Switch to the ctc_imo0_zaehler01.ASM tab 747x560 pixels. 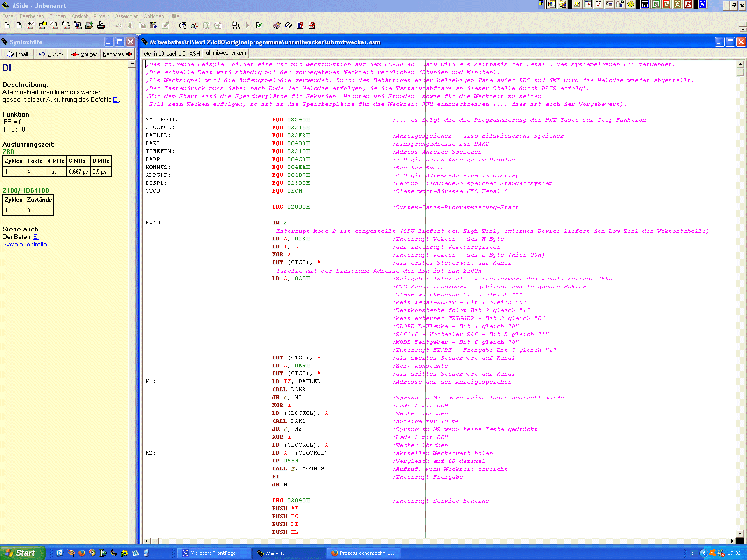coord(172,54)
